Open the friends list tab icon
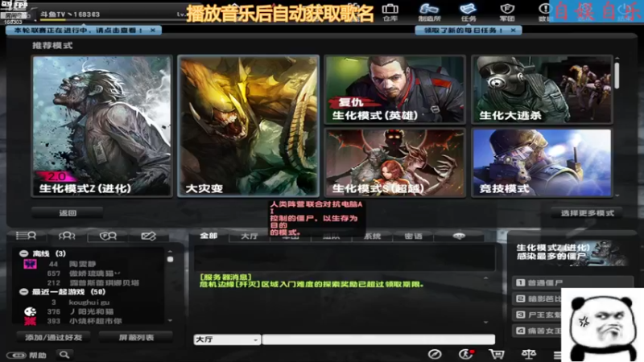The height and width of the screenshot is (362, 644). click(x=26, y=236)
